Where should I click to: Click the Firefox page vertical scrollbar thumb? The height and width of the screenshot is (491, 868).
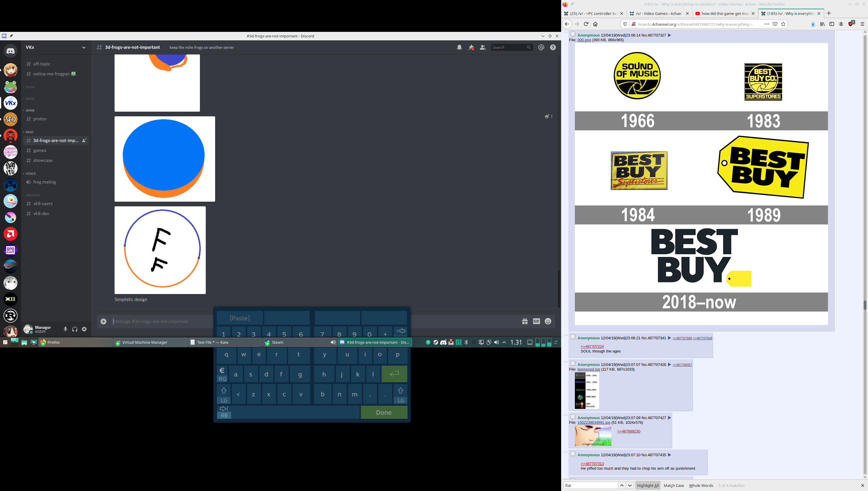865,305
